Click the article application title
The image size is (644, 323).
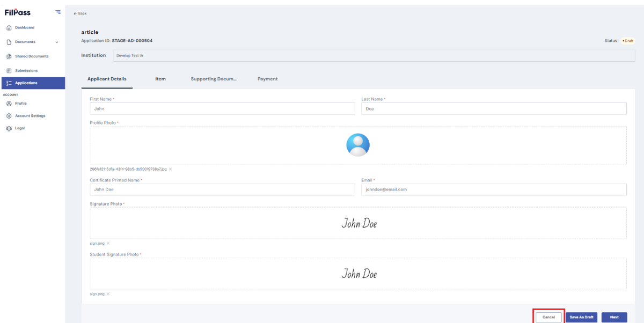pos(90,32)
